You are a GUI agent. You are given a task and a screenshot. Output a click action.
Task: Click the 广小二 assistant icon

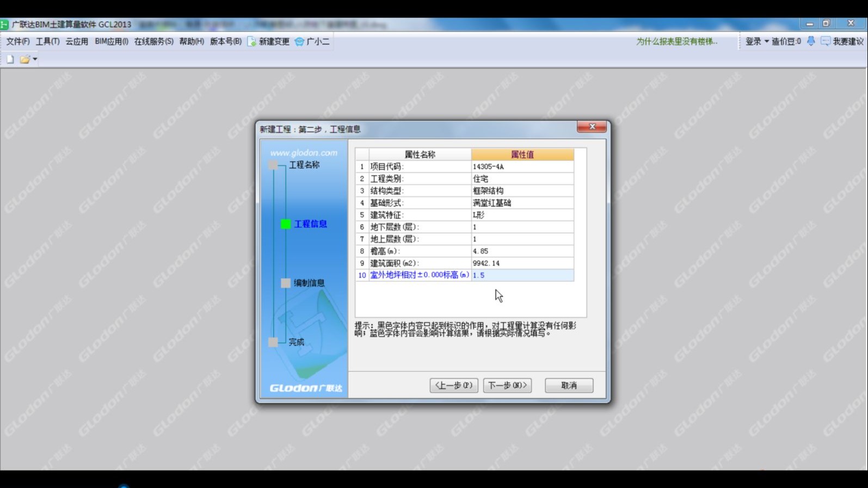312,41
